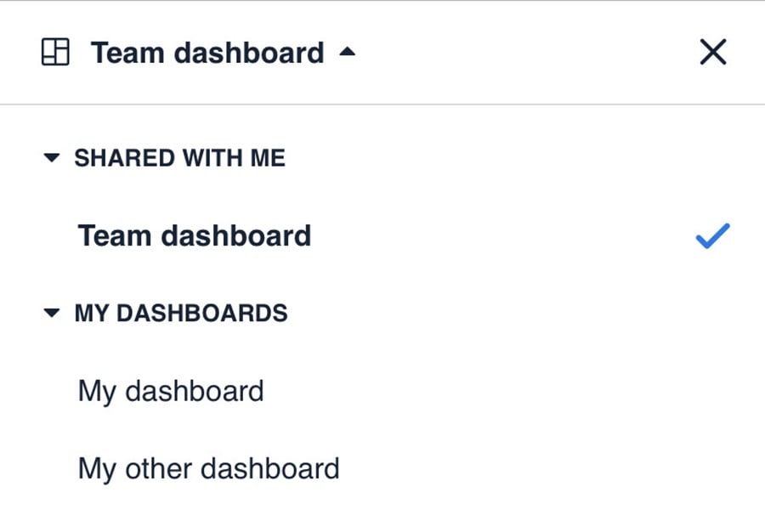
Task: Click empty row space right of My dashboard
Action: pyautogui.click(x=510, y=391)
